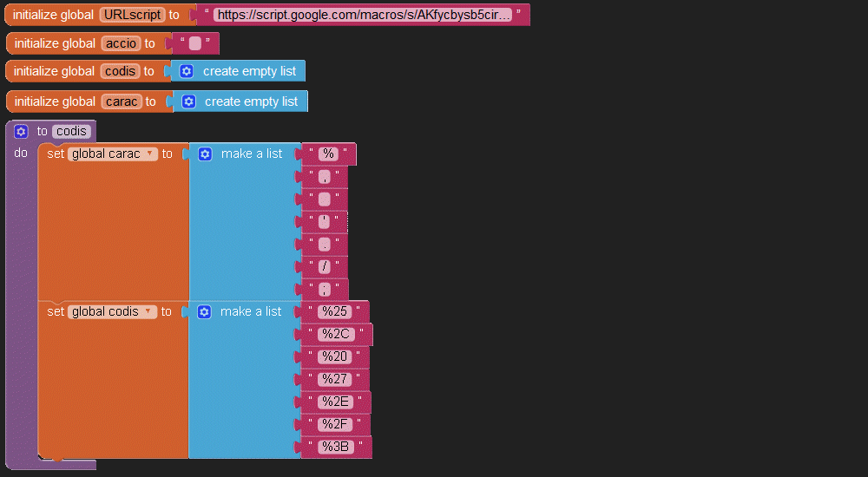
Task: Expand the global codis variable dropdown
Action: pyautogui.click(x=149, y=311)
